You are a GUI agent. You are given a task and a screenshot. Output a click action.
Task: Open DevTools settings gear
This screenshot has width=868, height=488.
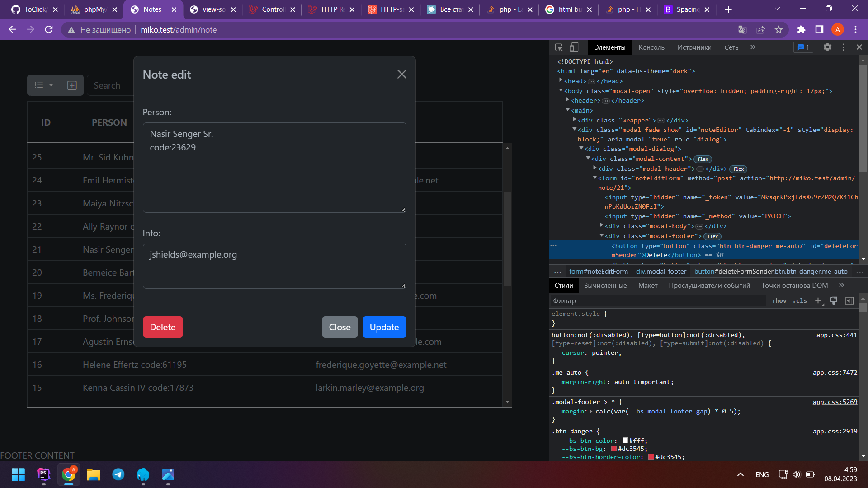pyautogui.click(x=827, y=47)
